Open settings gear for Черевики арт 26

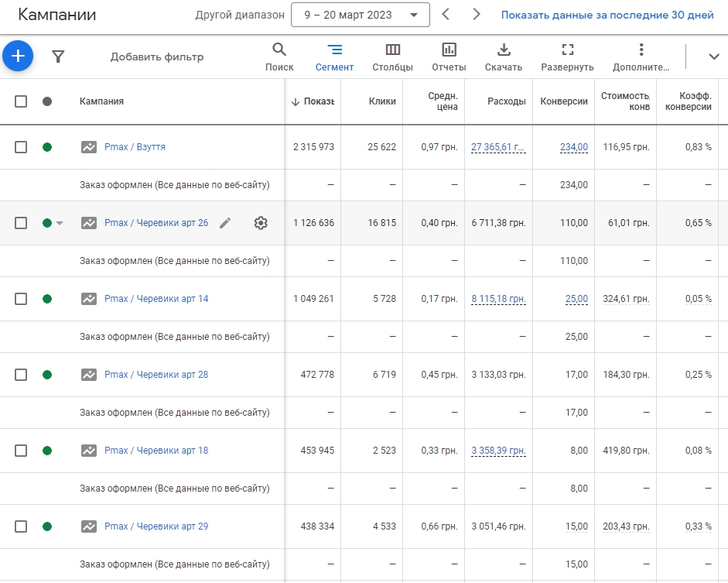click(261, 223)
